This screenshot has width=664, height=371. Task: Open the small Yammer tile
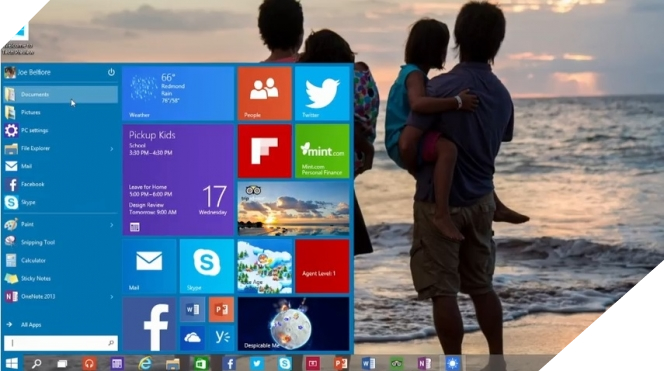click(x=221, y=338)
